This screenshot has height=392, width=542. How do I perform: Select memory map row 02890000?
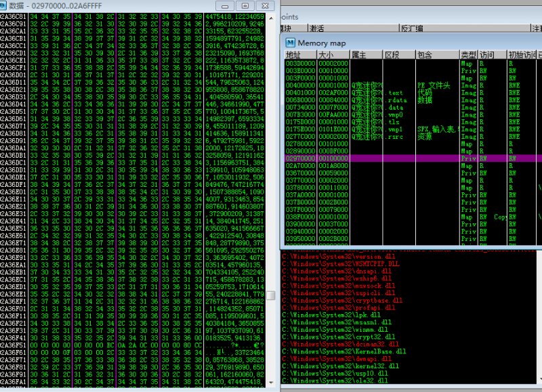[413, 151]
